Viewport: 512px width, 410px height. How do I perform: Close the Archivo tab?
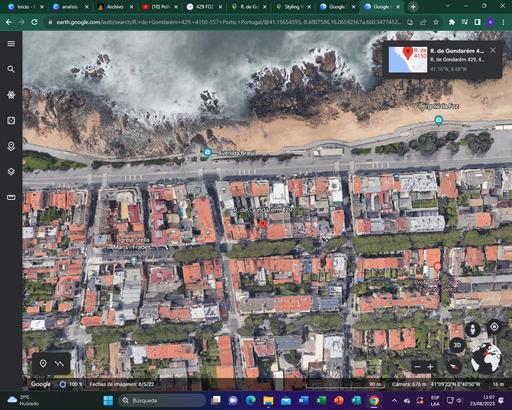131,7
